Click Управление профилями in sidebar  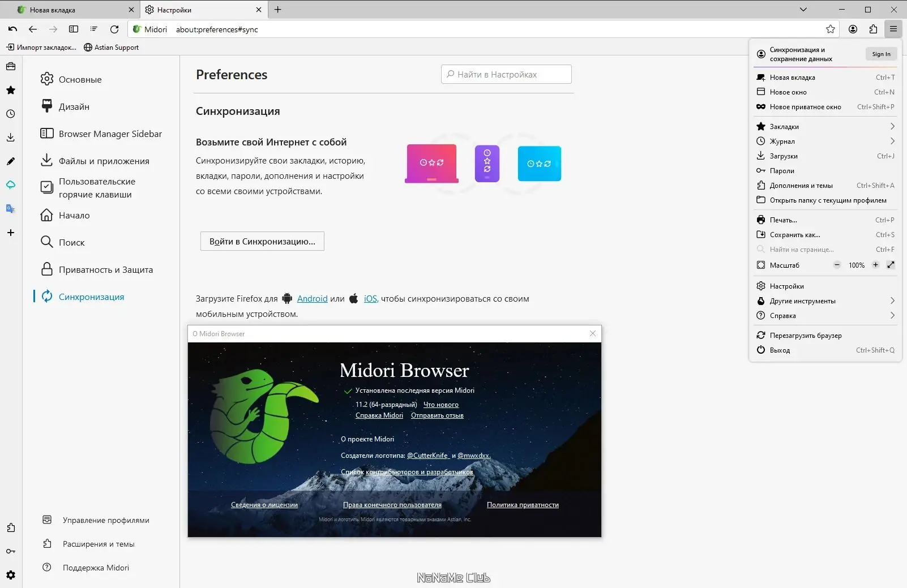96,520
